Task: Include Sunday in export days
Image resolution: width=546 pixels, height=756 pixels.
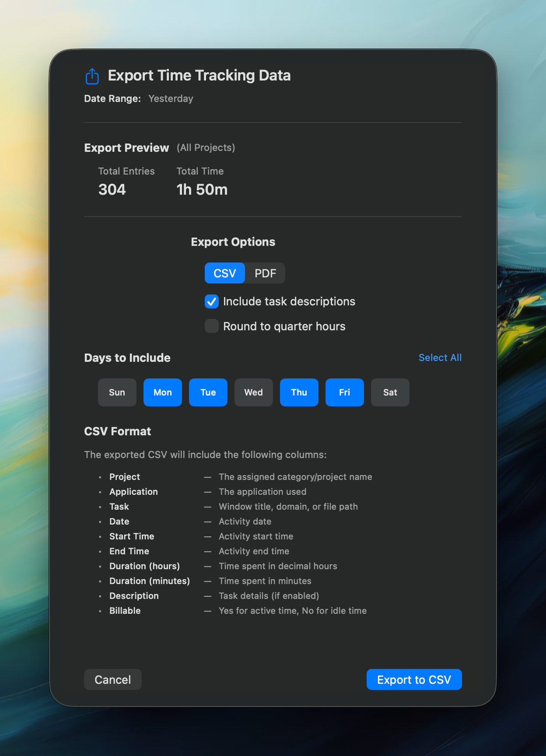Action: [117, 392]
